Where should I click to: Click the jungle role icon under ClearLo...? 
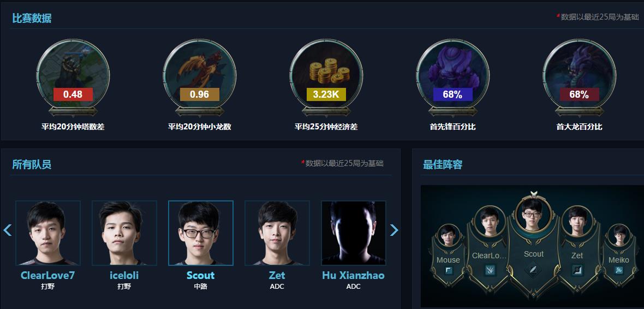point(490,270)
